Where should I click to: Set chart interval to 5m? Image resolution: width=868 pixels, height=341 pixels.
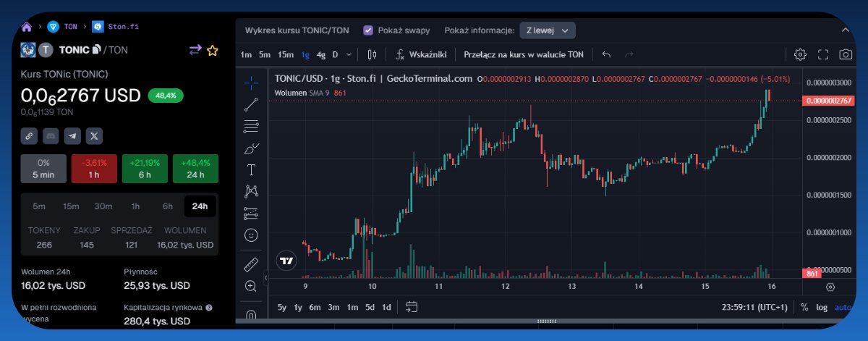[265, 54]
